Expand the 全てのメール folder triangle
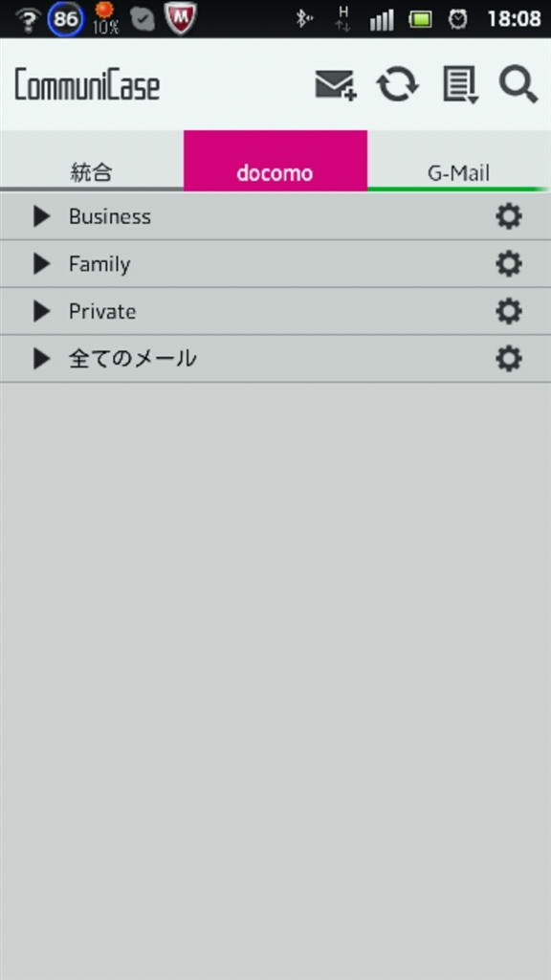 [42, 359]
